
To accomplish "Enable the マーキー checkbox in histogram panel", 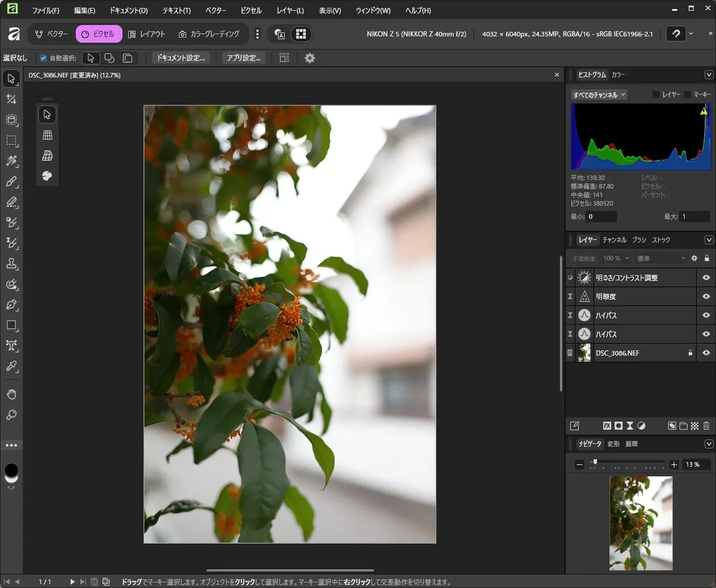I will point(687,94).
